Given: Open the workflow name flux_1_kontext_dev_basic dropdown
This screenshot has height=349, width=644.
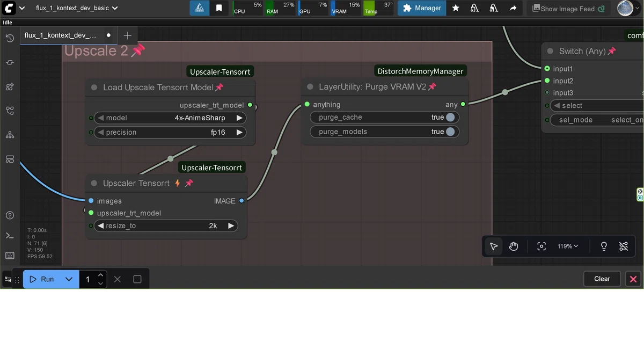Looking at the screenshot, I should (x=77, y=8).
